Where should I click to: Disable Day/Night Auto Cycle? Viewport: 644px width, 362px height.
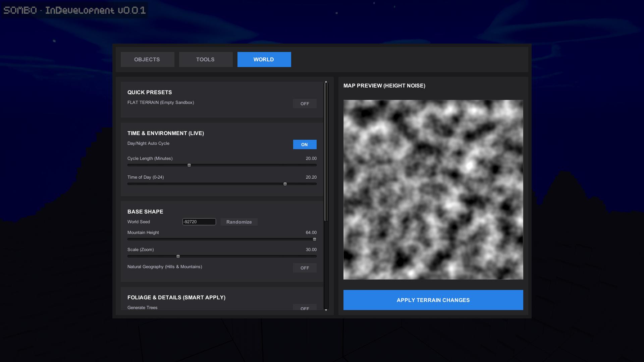[305, 144]
